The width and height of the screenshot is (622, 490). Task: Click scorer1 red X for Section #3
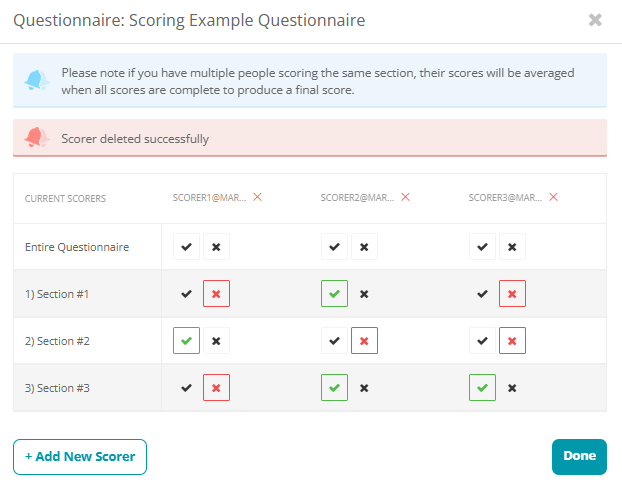coord(216,388)
